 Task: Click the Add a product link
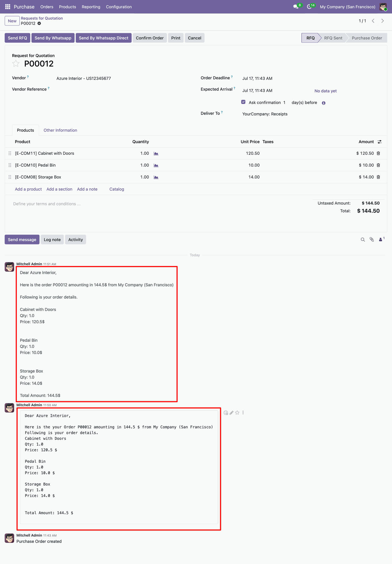coord(28,189)
